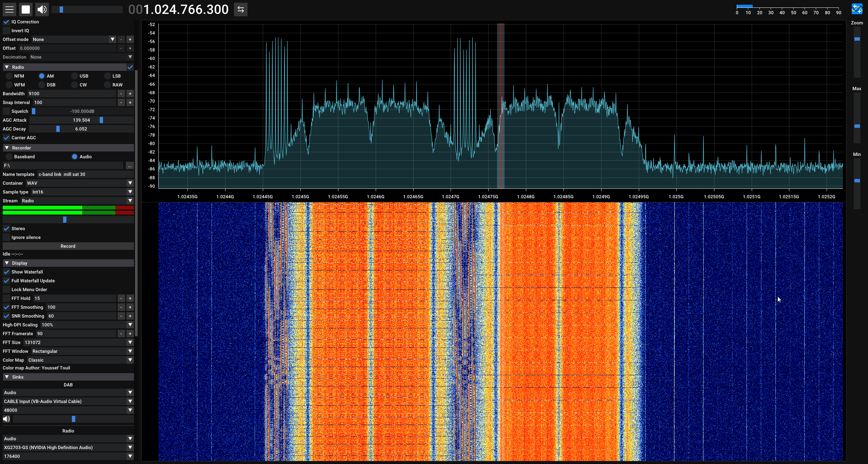Increase SNR Smoothing value
Viewport: 868px width, 464px height.
point(130,316)
